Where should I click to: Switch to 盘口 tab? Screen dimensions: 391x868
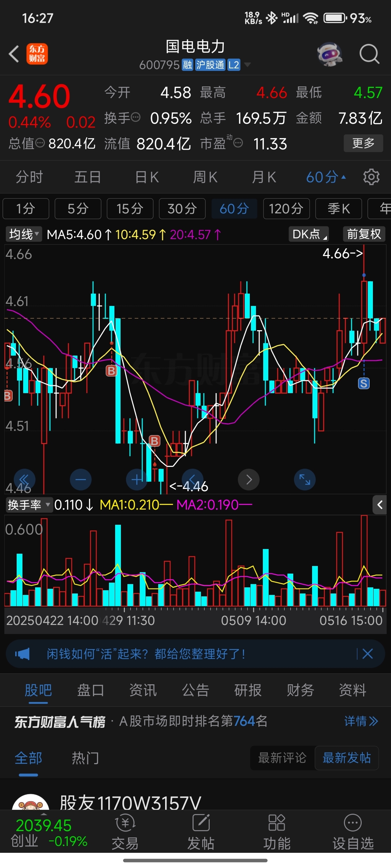91,690
